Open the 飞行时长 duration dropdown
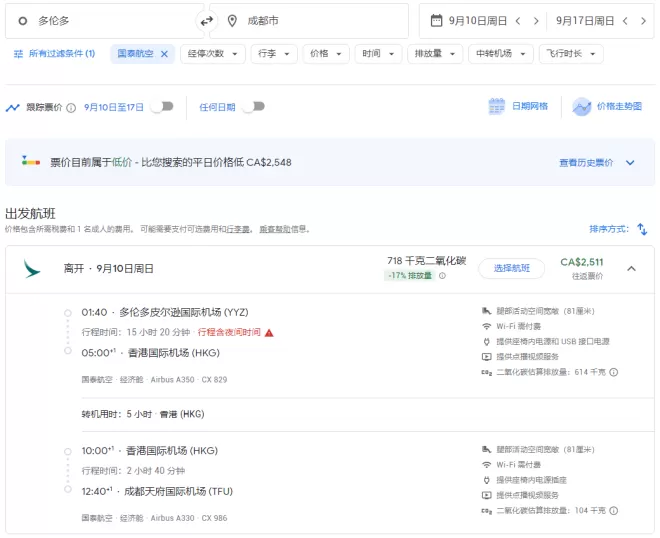The height and width of the screenshot is (538, 660). [571, 54]
